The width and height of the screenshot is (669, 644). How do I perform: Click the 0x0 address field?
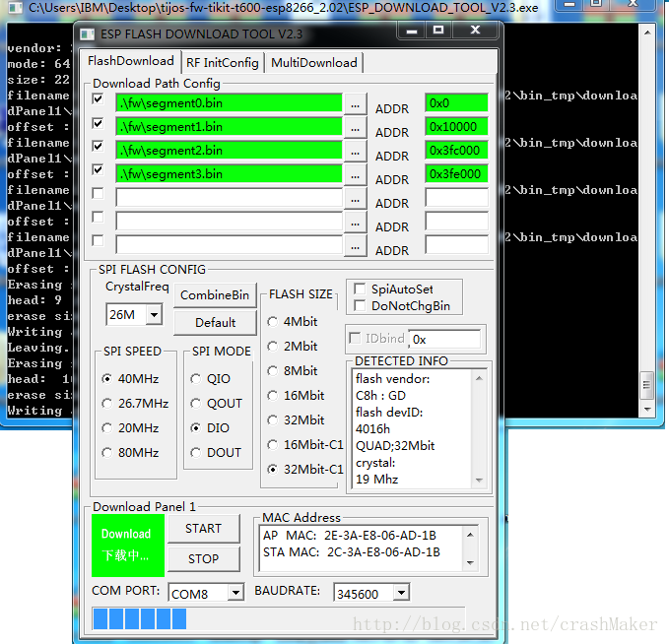pos(456,103)
